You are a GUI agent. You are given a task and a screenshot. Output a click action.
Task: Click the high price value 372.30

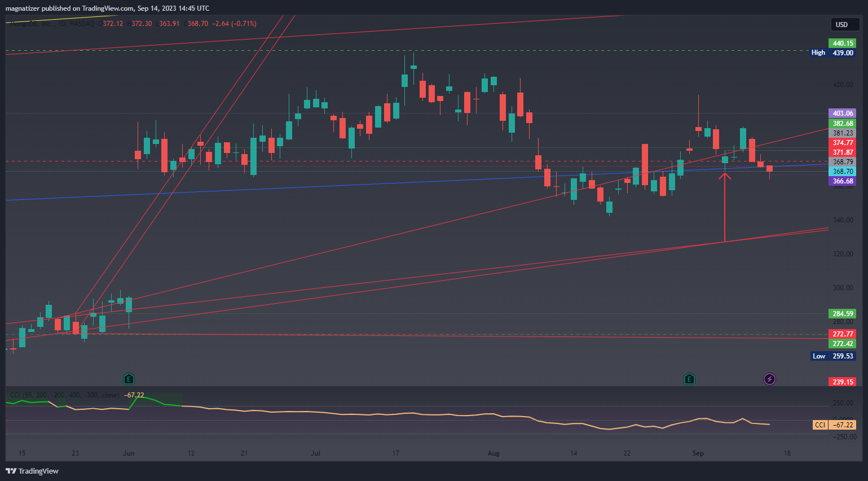click(x=142, y=24)
